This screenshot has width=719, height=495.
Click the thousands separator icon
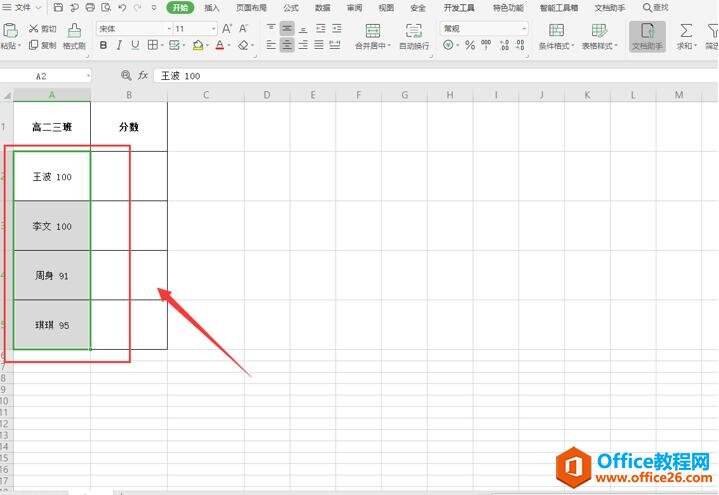click(486, 45)
